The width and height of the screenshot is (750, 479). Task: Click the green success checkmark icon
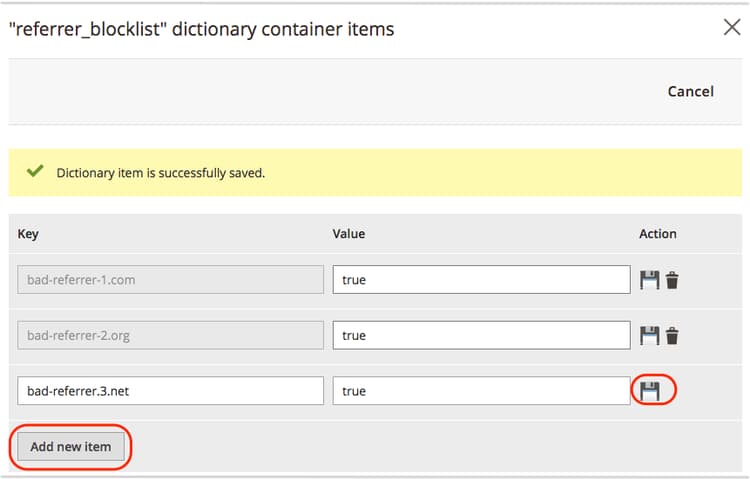35,172
